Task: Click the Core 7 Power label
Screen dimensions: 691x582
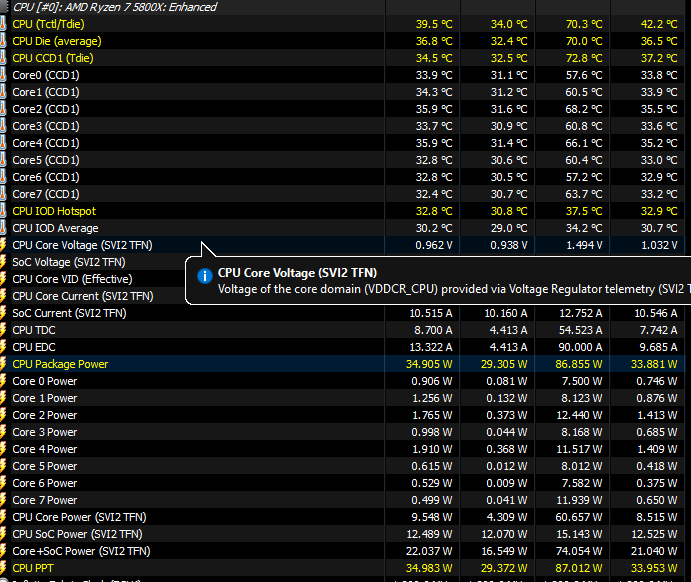Action: (45, 500)
